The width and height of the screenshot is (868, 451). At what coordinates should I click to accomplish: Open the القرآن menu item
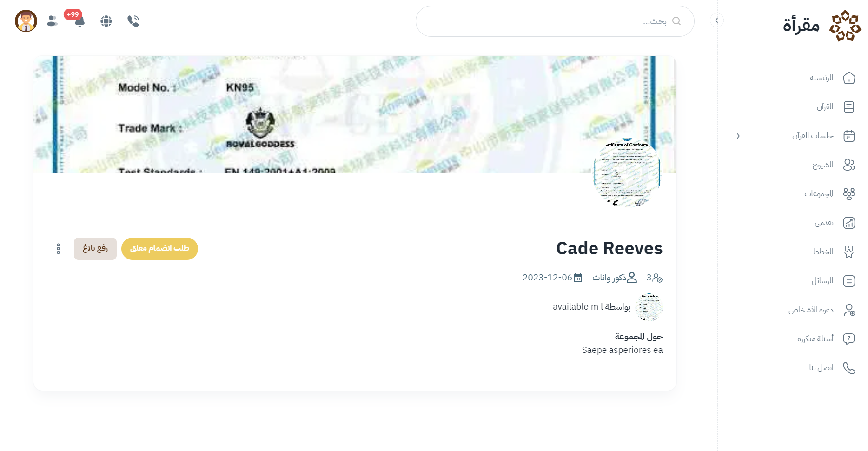(x=835, y=107)
